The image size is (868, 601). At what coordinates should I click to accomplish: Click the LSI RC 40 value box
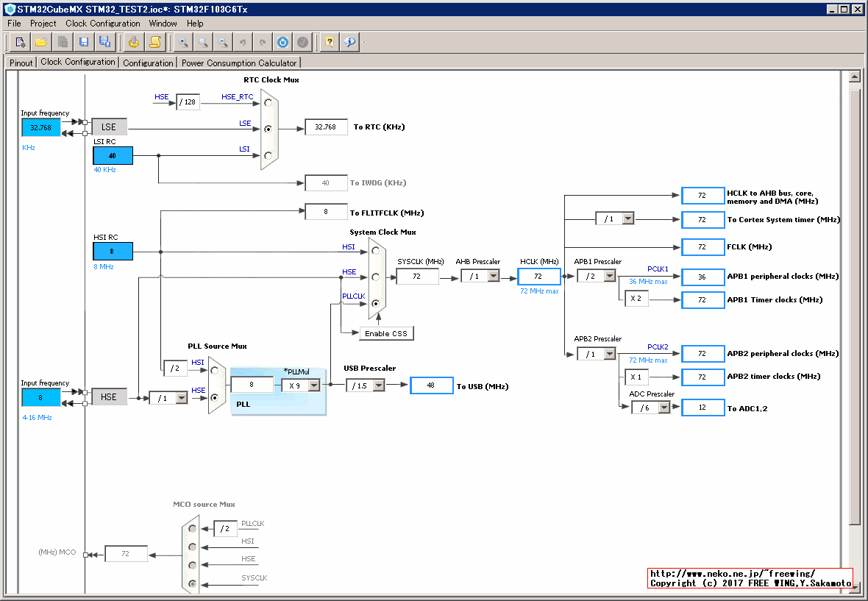tap(113, 155)
